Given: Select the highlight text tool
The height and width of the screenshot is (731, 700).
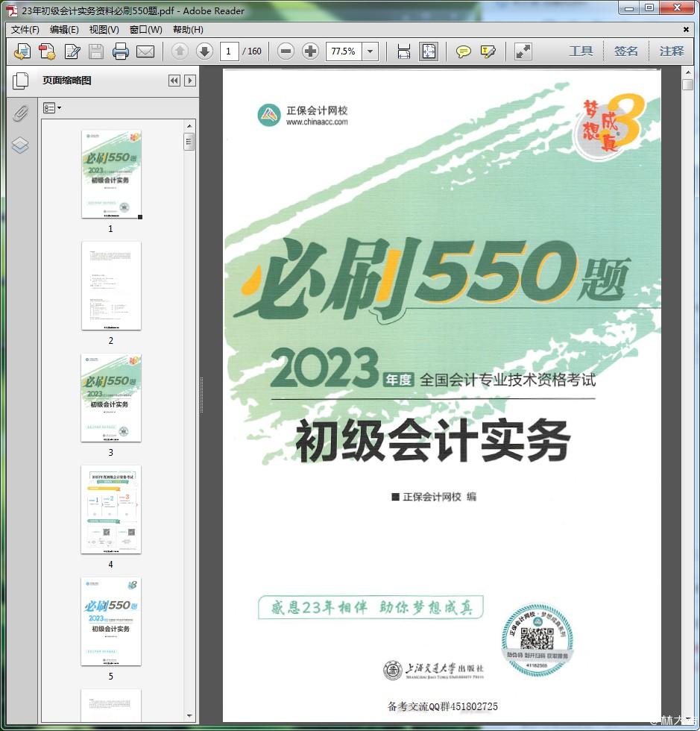Looking at the screenshot, I should [488, 51].
